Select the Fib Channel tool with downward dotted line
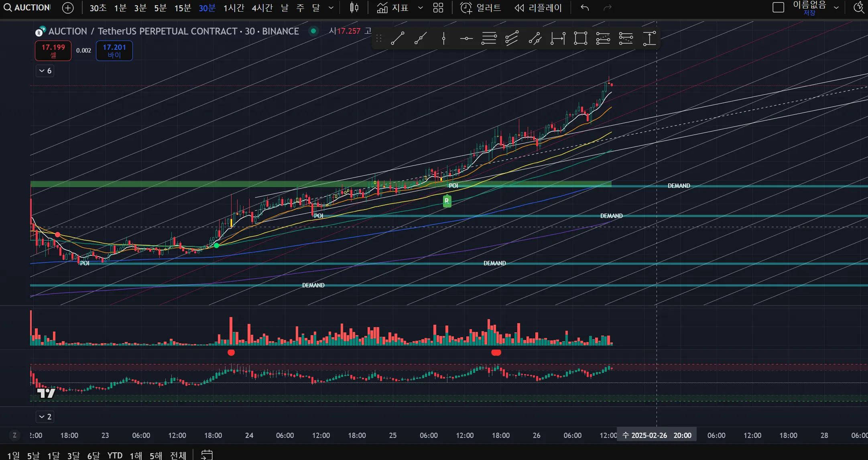Viewport: 868px width, 460px height. (x=626, y=39)
